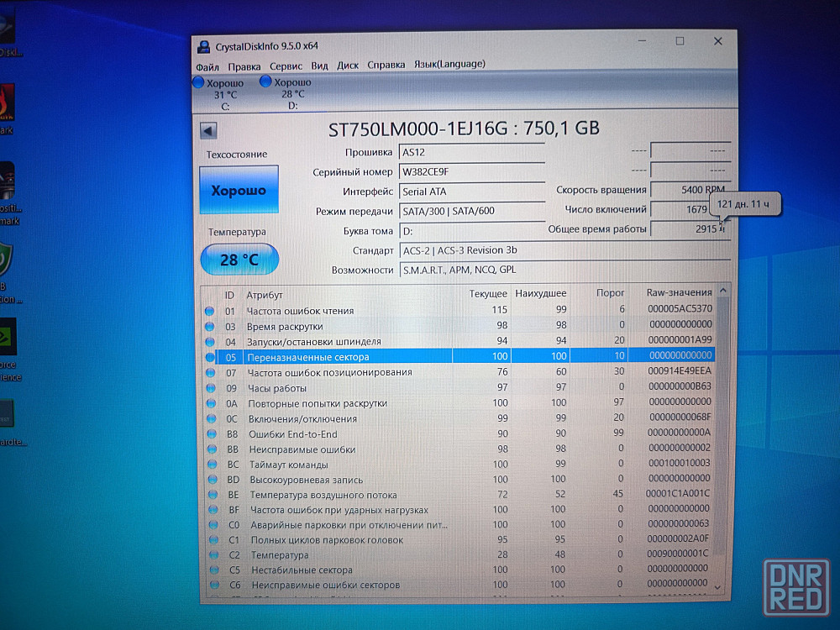The image size is (840, 630).
Task: Open the Вид menu
Action: [319, 66]
